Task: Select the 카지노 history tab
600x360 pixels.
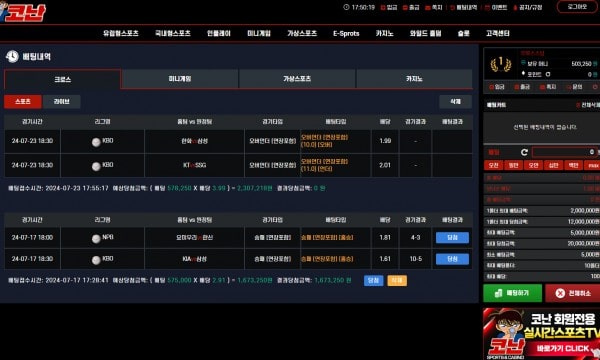Action: coord(414,79)
